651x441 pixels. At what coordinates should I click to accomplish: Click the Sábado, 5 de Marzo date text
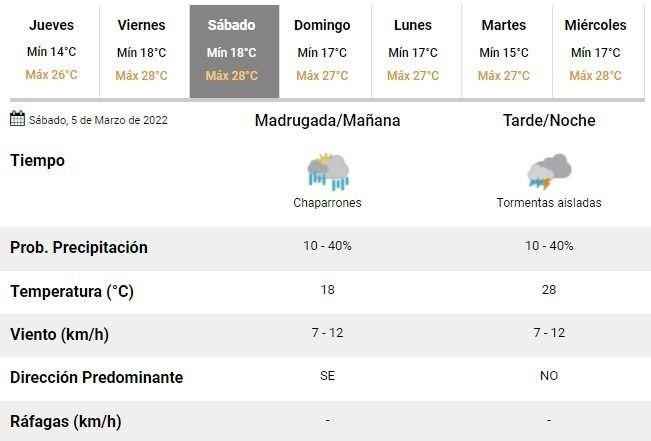pyautogui.click(x=98, y=121)
